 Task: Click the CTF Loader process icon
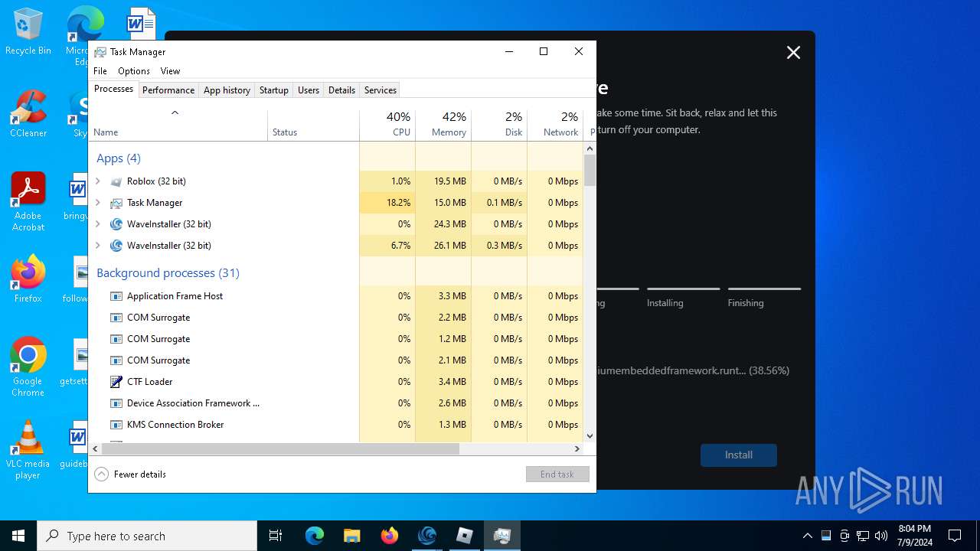click(116, 382)
